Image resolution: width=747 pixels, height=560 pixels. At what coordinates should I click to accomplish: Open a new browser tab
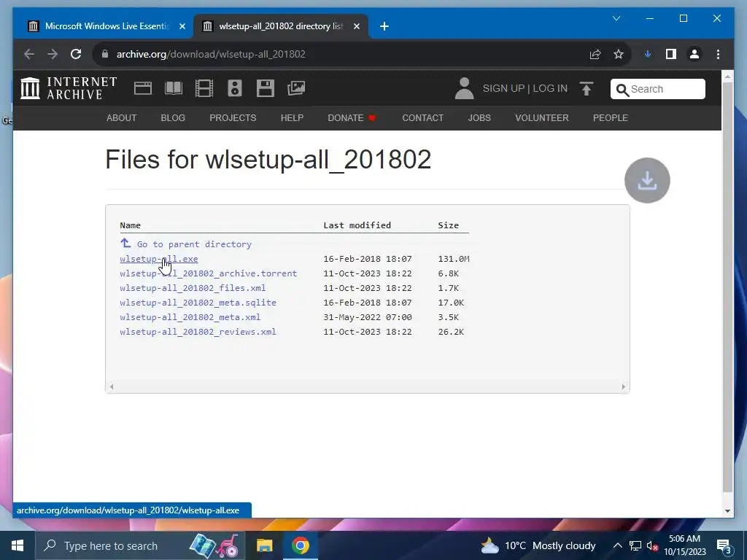[384, 26]
